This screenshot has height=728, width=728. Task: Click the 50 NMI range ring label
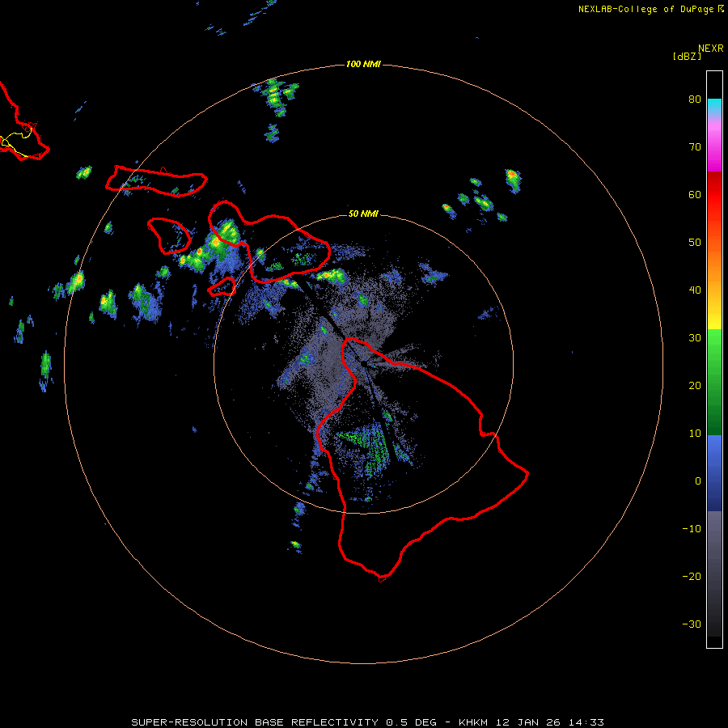click(x=363, y=214)
